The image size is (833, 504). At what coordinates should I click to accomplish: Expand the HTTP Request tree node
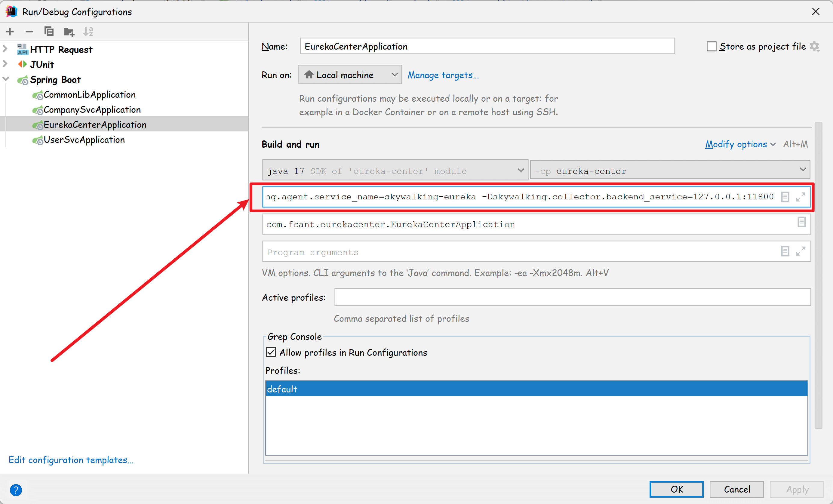point(5,49)
